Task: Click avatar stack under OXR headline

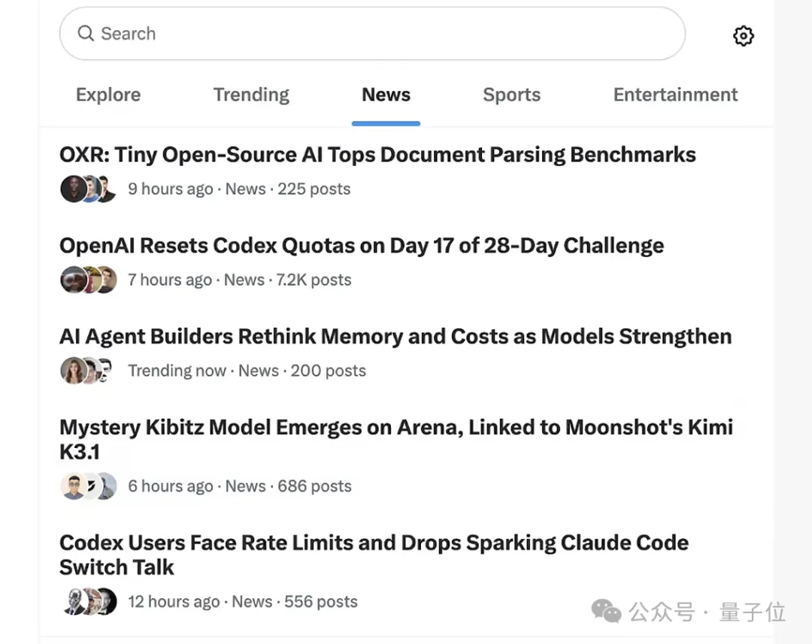Action: pos(88,189)
